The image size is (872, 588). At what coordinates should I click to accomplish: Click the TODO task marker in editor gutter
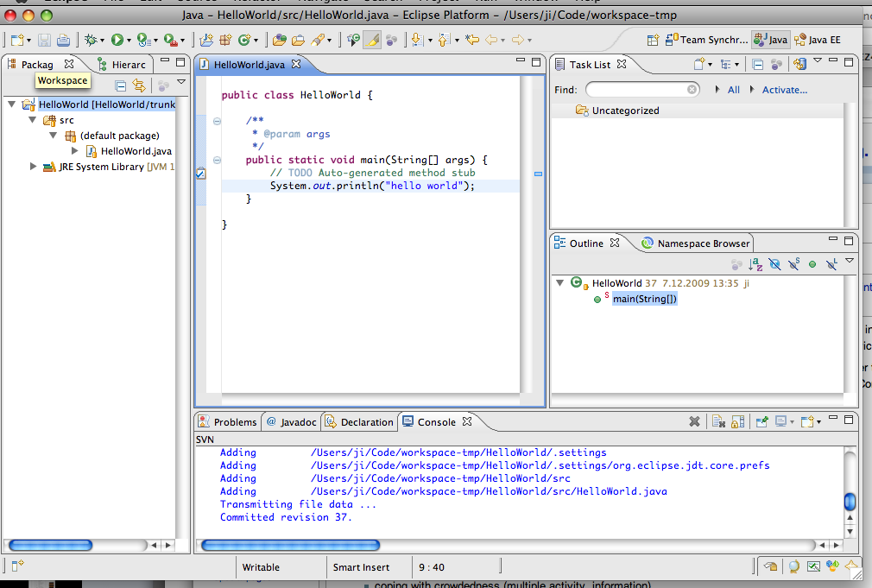201,174
